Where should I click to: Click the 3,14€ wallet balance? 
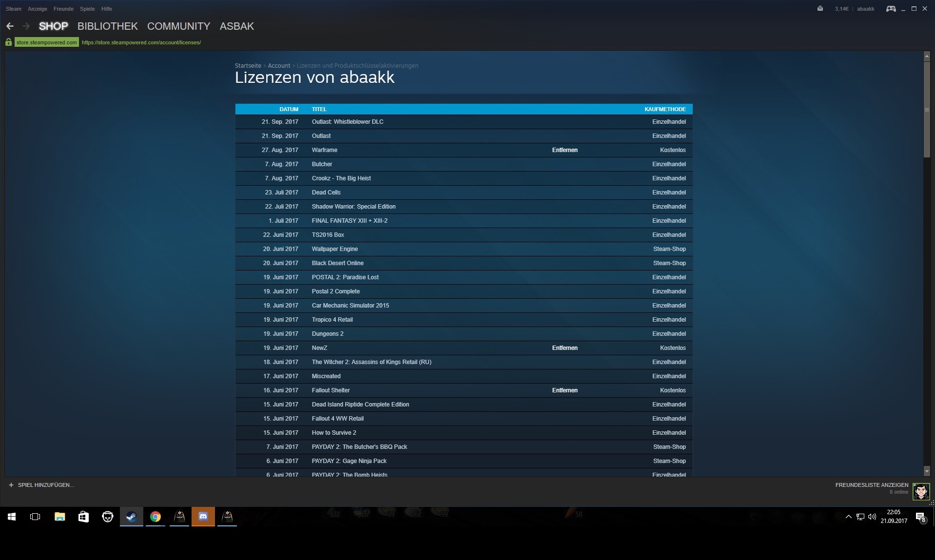pos(841,9)
